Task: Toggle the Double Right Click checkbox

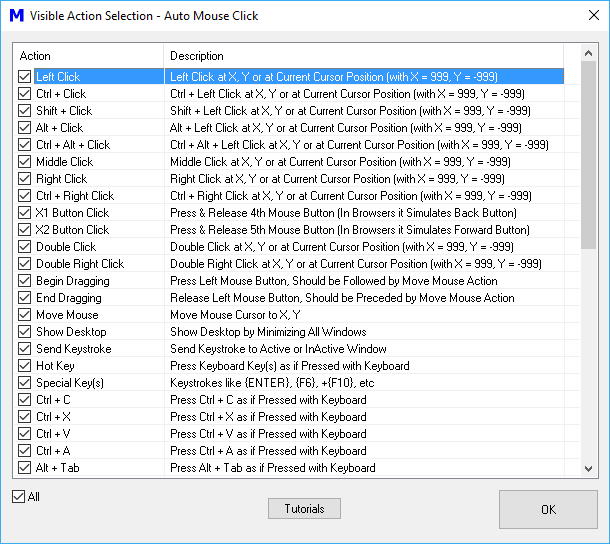Action: click(x=25, y=264)
